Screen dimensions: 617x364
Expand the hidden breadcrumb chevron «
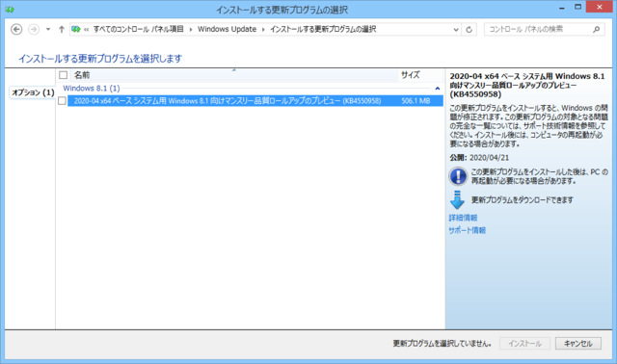(x=86, y=30)
